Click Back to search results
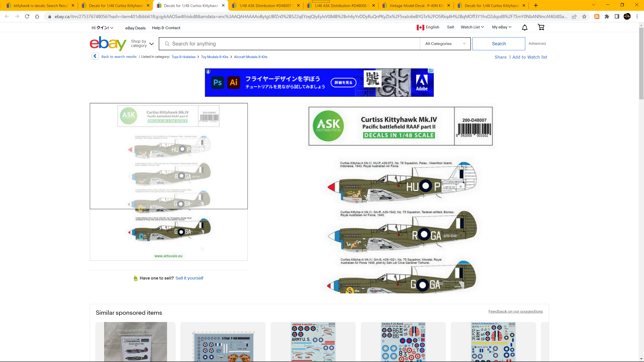The width and height of the screenshot is (644, 362). (x=119, y=57)
